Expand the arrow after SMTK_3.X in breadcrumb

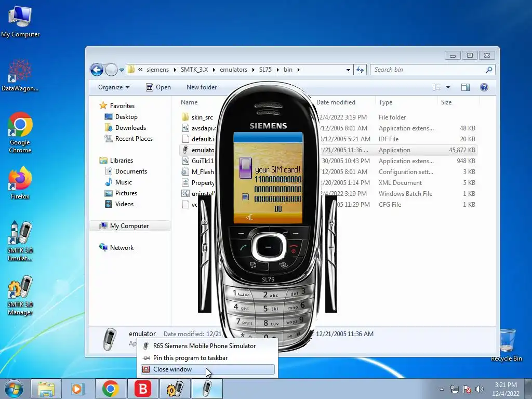(x=214, y=70)
